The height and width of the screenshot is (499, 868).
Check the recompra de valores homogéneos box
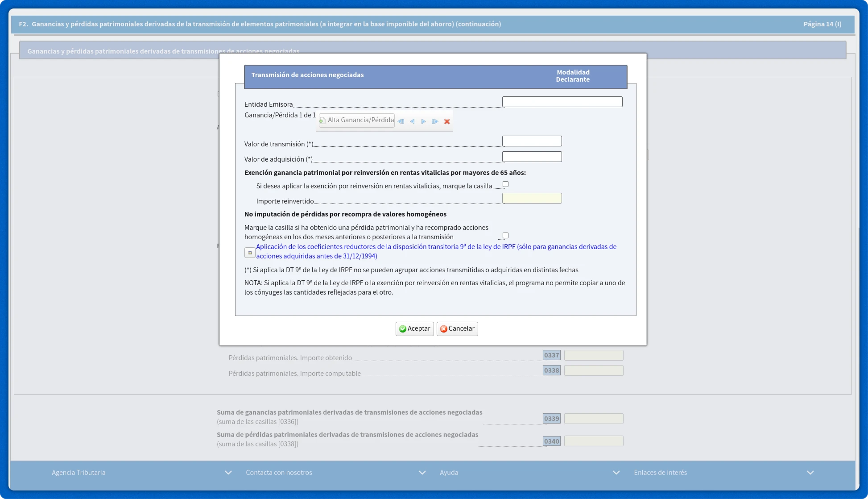tap(505, 236)
